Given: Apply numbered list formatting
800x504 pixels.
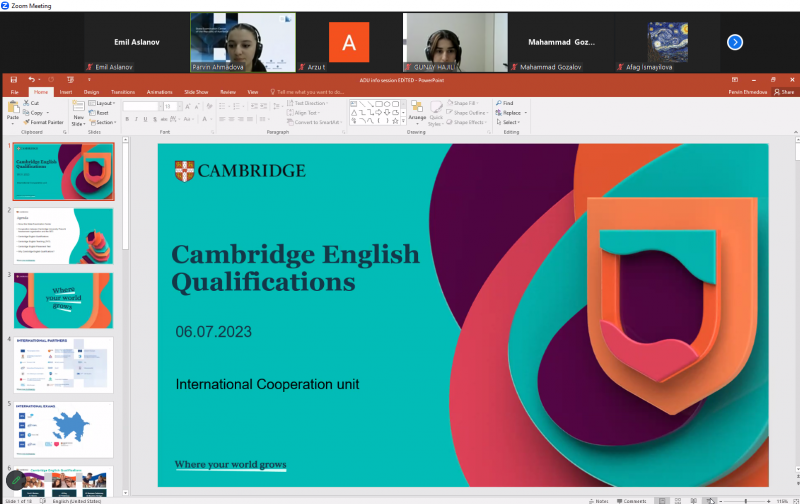Looking at the screenshot, I should coord(237,106).
